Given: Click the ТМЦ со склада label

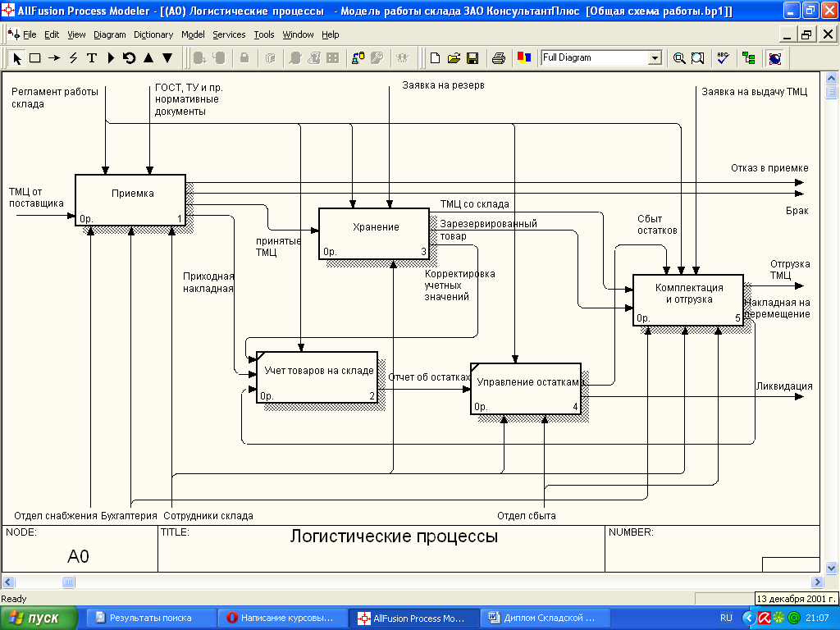Looking at the screenshot, I should click(475, 204).
